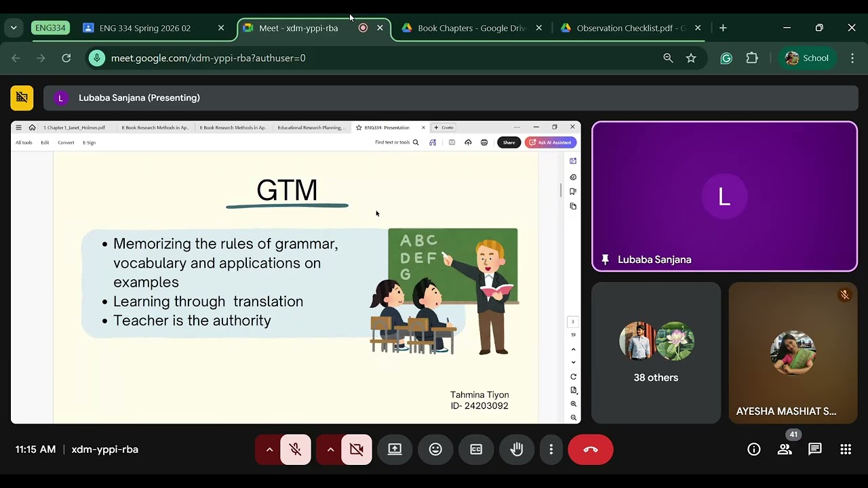Click Share button in the presented PDF

pyautogui.click(x=509, y=142)
